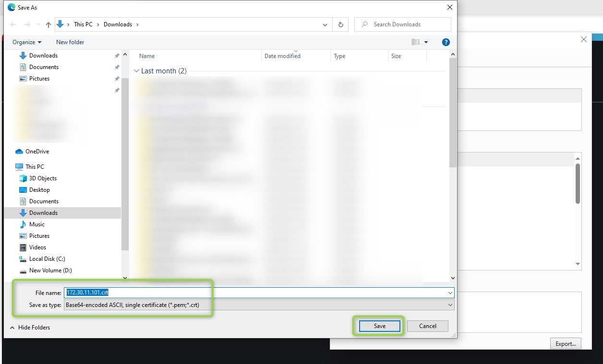This screenshot has width=603, height=364.
Task: Go up one folder level arrow
Action: [x=48, y=24]
